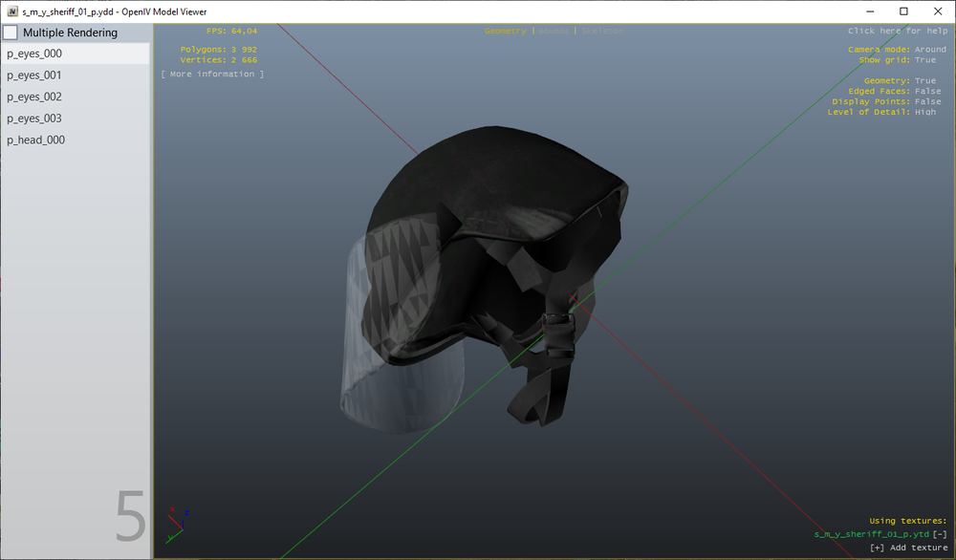Click the 'Click here for help' link
956x560 pixels.
[897, 31]
